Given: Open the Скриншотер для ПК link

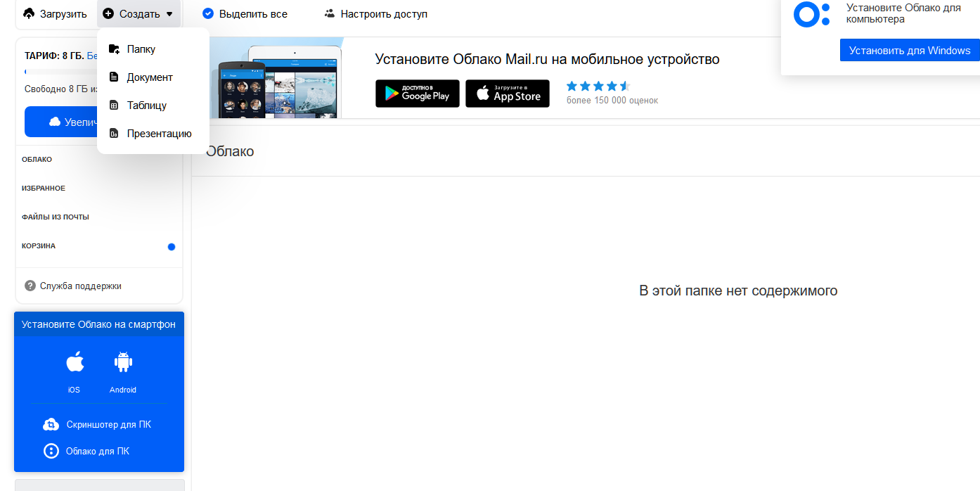Looking at the screenshot, I should [x=109, y=425].
